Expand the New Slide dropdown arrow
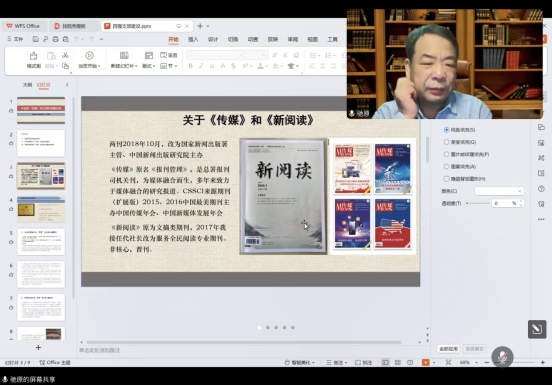552x386 pixels. [136, 66]
